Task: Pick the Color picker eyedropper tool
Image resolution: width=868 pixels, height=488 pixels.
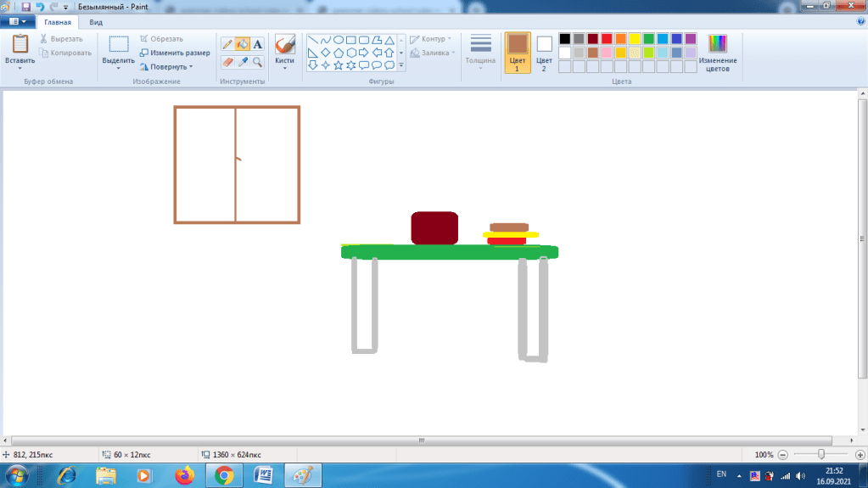Action: 243,62
